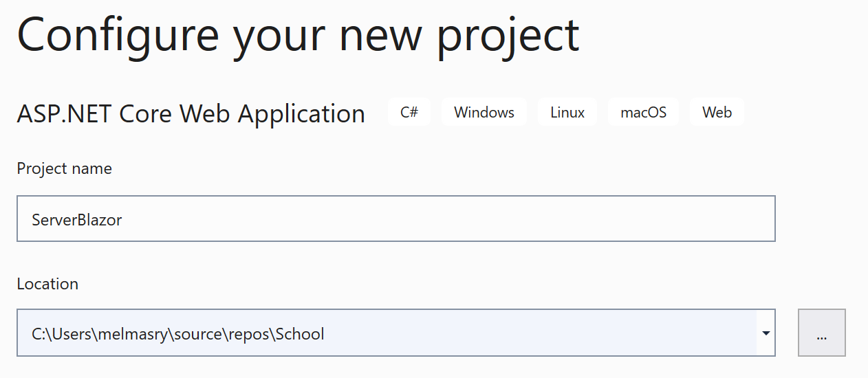
Task: Click "melmasry" in the location path
Action: tap(134, 335)
